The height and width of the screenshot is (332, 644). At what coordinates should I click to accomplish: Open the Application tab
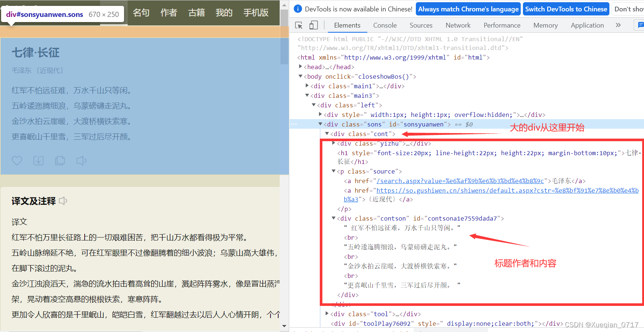pos(587,25)
